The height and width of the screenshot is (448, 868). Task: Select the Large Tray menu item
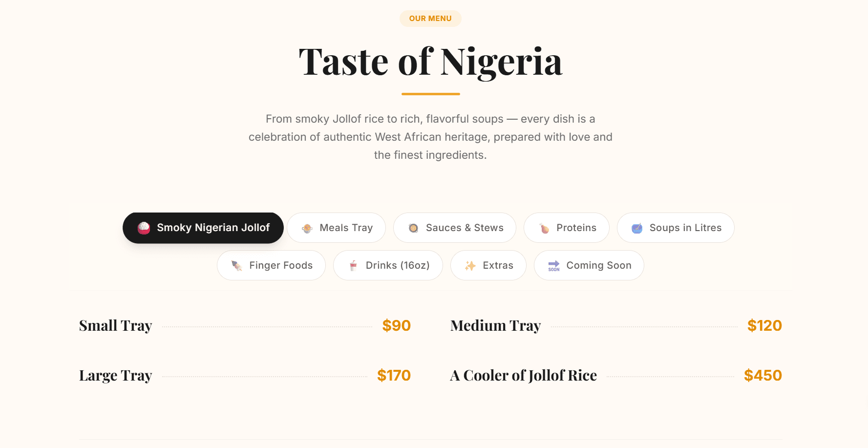pos(116,376)
